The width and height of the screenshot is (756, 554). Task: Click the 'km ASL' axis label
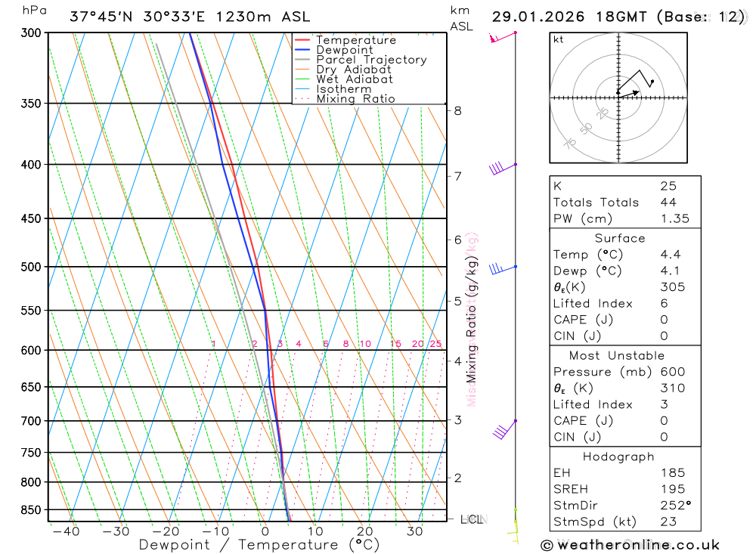coord(461,18)
